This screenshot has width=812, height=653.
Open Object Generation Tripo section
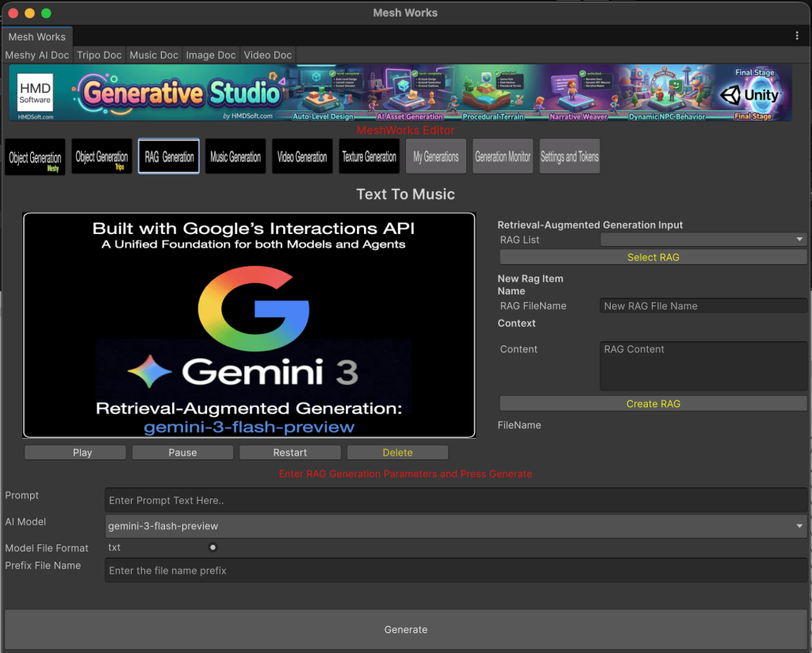pyautogui.click(x=102, y=156)
